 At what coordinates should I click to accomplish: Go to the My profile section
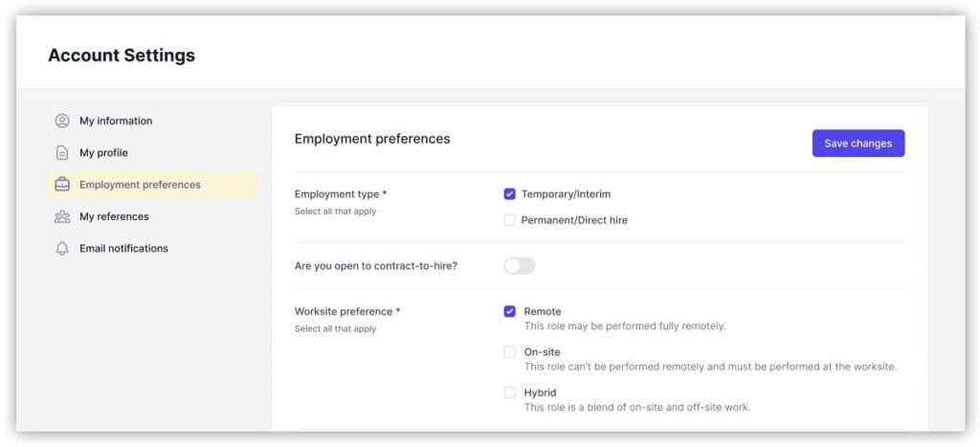[x=103, y=153]
